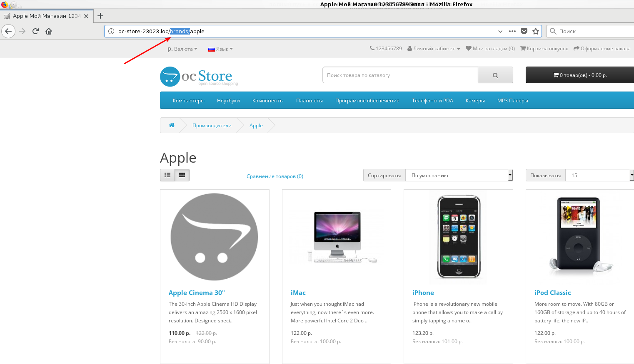
Task: Open Мои закладки (0) wishlist
Action: point(490,48)
